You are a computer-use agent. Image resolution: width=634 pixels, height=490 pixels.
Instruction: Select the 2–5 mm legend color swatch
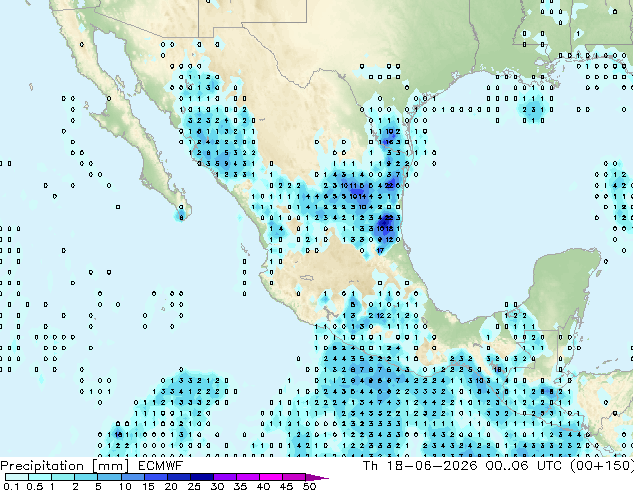[86, 477]
